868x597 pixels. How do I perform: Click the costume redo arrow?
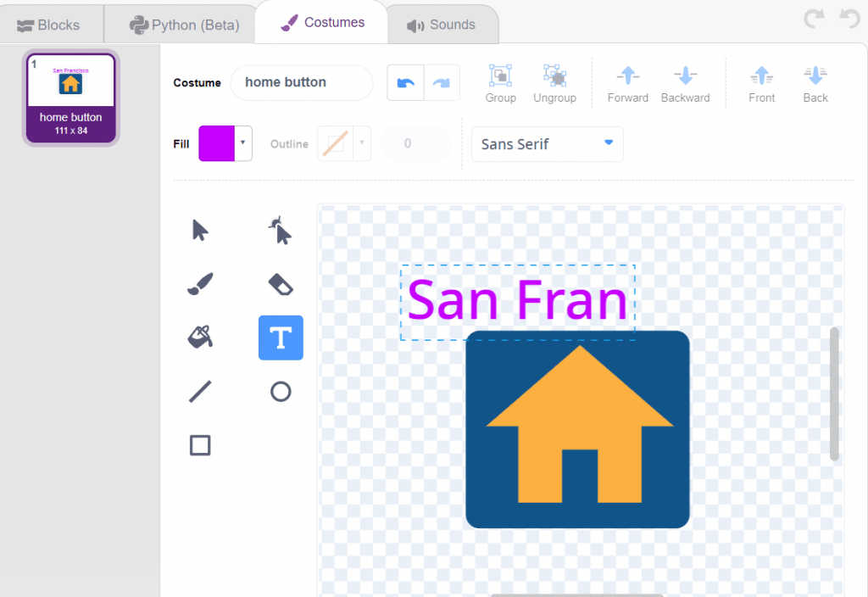(x=442, y=82)
